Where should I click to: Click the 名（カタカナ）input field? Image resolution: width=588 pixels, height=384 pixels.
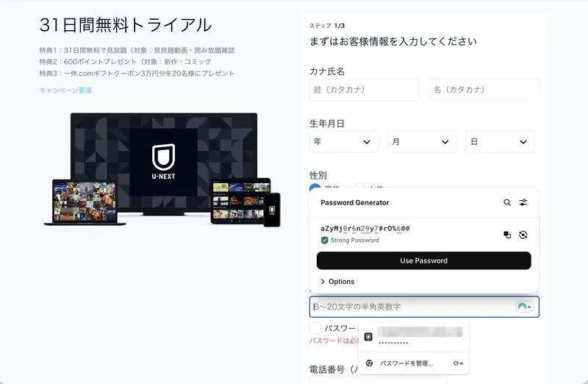point(484,89)
